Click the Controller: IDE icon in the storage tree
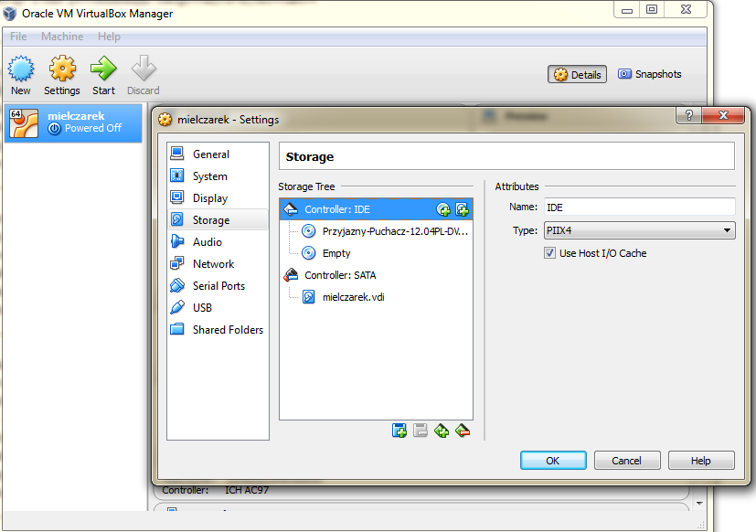The image size is (756, 532). tap(291, 209)
